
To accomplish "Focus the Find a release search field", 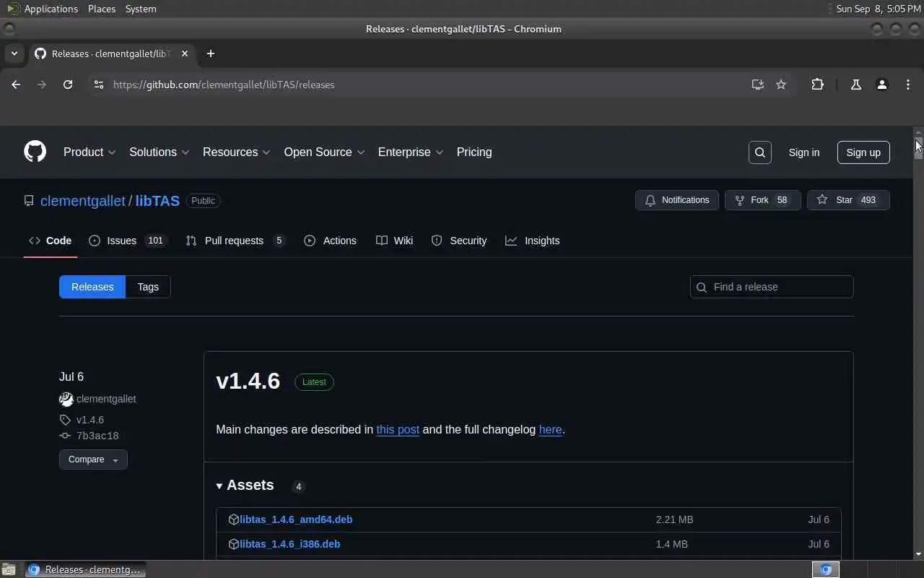I will click(x=772, y=287).
